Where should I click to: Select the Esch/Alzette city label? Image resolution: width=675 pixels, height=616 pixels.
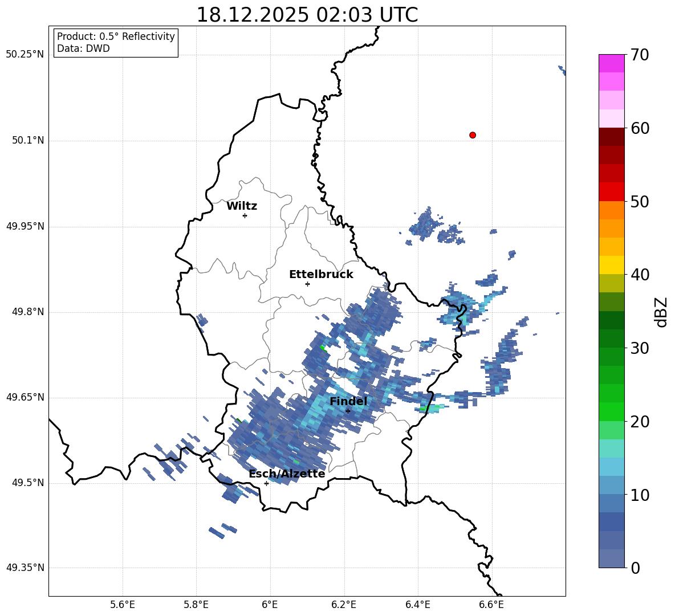tap(287, 474)
